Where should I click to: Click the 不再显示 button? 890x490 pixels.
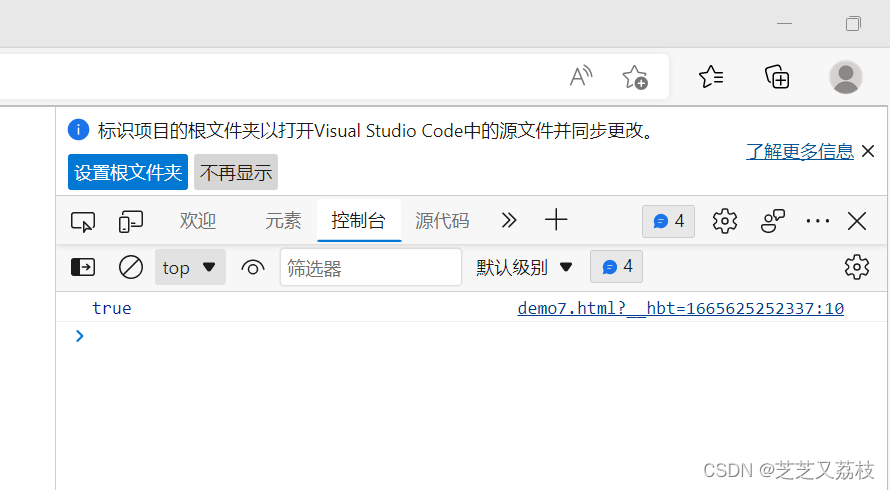(236, 172)
